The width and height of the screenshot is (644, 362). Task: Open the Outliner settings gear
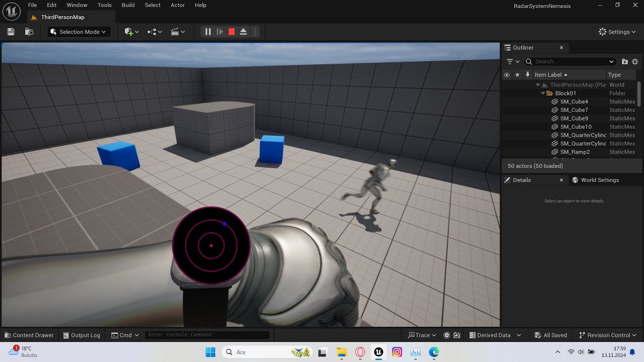pyautogui.click(x=635, y=61)
